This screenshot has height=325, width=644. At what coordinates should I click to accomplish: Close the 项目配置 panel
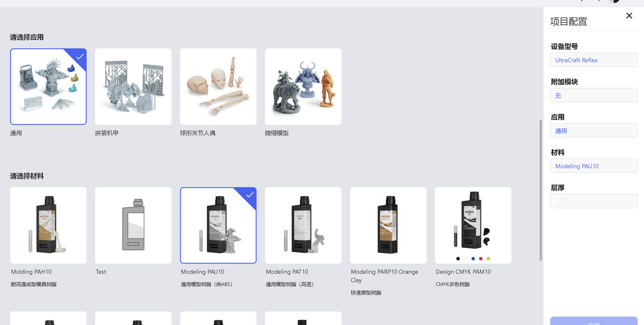click(629, 16)
